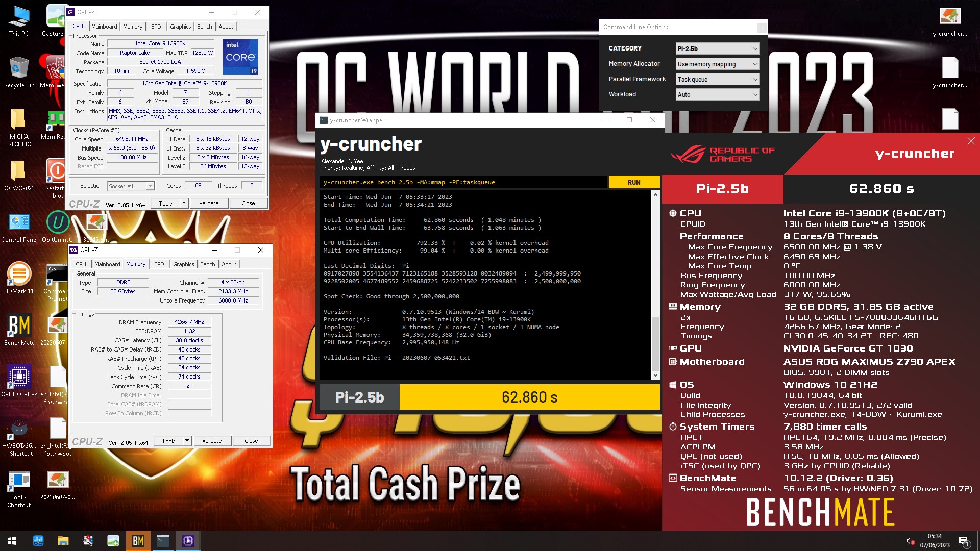980x551 pixels.
Task: Switch to the command prompt taskbar icon
Action: [x=163, y=541]
